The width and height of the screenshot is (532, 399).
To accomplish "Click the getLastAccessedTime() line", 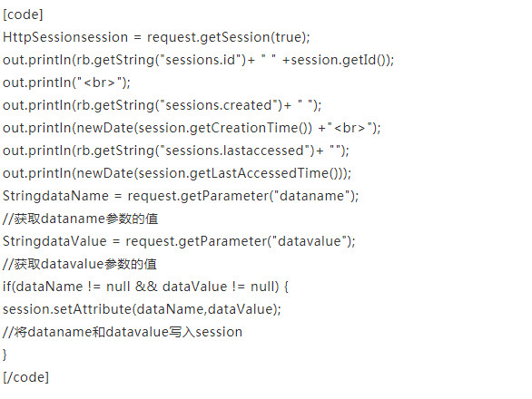I will [177, 173].
